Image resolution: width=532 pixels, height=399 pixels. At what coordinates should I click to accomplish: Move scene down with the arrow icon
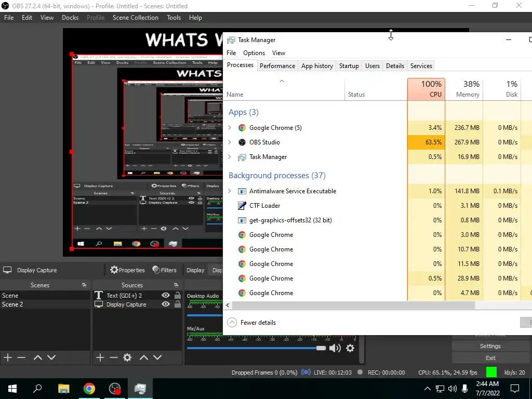pos(51,357)
